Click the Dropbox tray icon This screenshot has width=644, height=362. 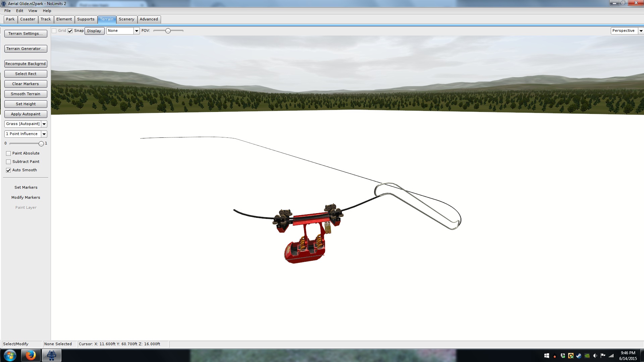(x=562, y=356)
